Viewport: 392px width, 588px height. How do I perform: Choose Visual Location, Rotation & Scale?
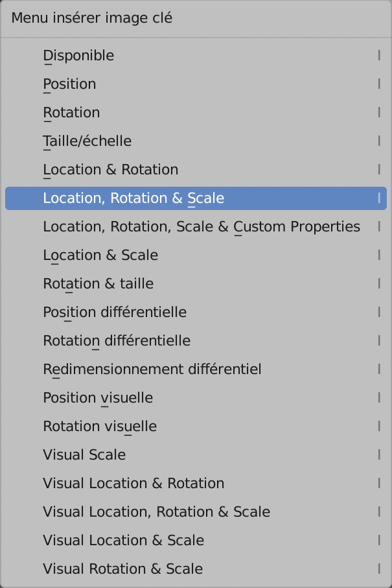(156, 512)
